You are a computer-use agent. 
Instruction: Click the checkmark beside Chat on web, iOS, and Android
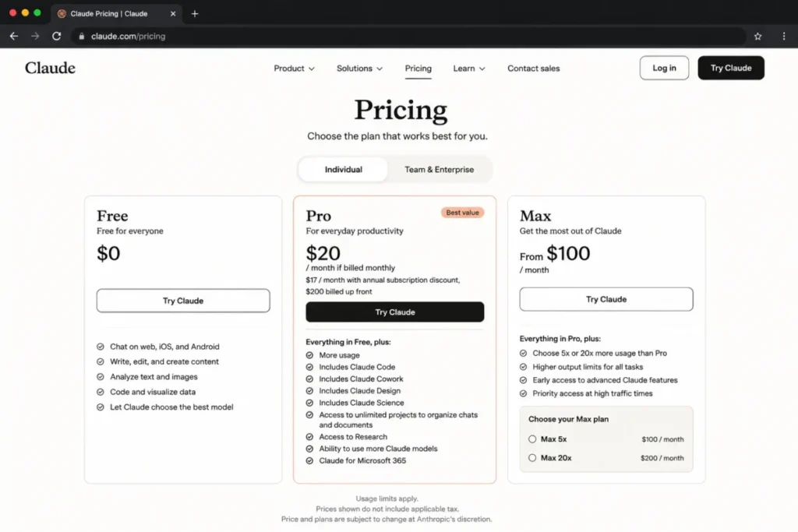click(101, 347)
